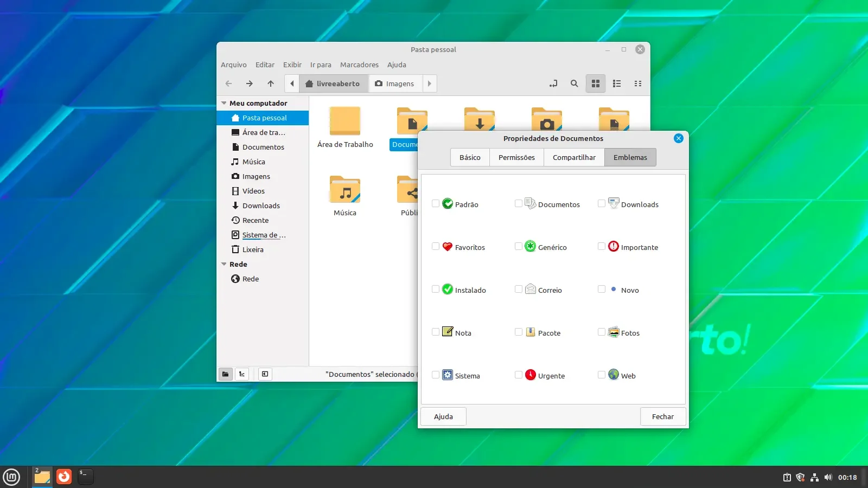Toggle location entry in the toolbar
Viewport: 868px width, 488px height.
[553, 84]
